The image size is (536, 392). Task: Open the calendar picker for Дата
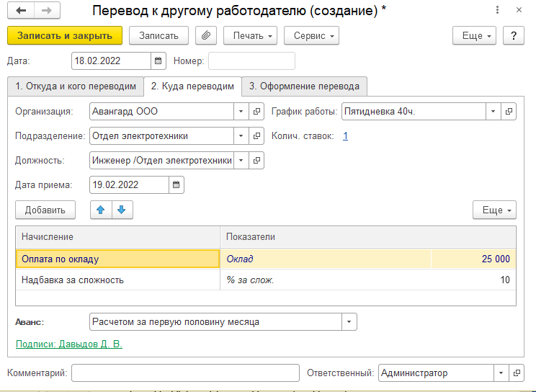pyautogui.click(x=158, y=61)
